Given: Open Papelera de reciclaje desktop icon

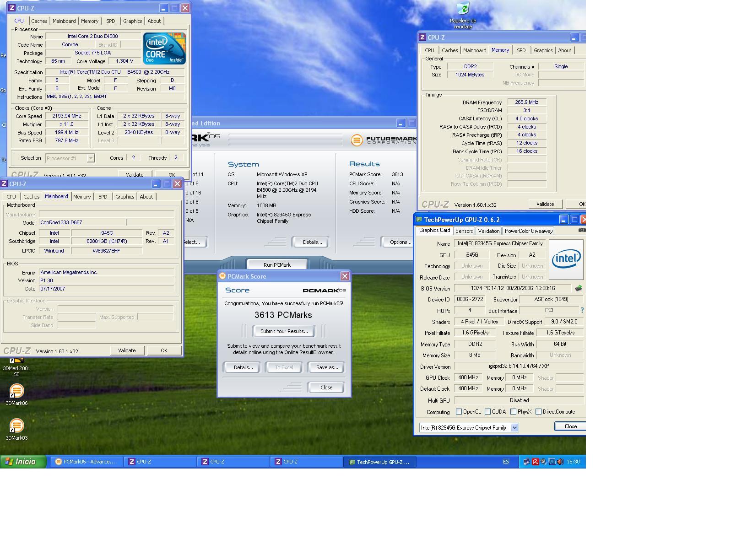Looking at the screenshot, I should tap(463, 15).
